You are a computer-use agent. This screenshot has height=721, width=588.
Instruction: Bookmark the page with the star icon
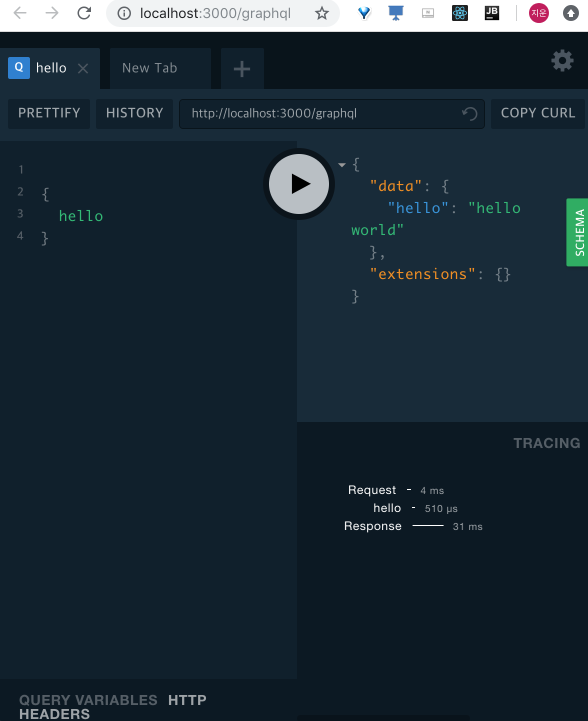click(x=322, y=13)
